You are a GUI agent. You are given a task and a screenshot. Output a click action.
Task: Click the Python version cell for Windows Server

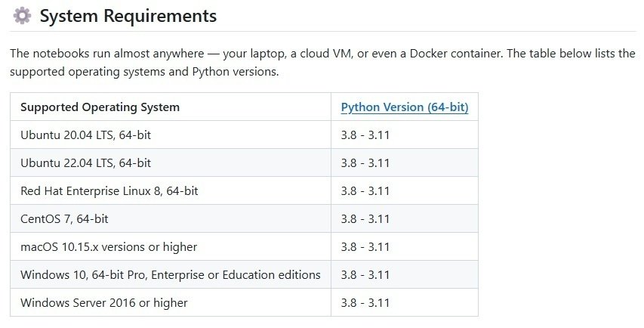pos(365,303)
